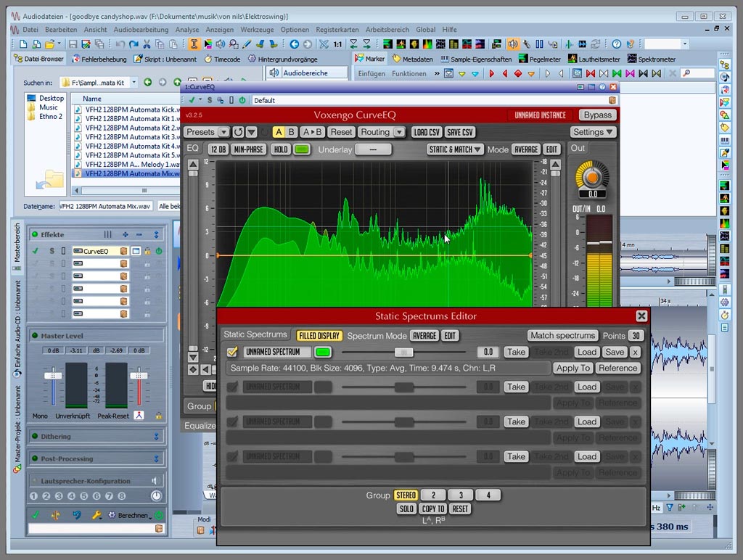
Task: Toggle the green checkmark of CurveEQ effect slot
Action: (35, 251)
